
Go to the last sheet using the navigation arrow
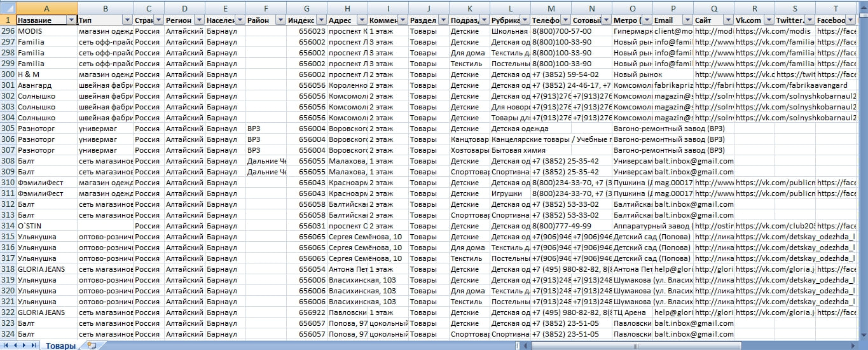[x=32, y=345]
